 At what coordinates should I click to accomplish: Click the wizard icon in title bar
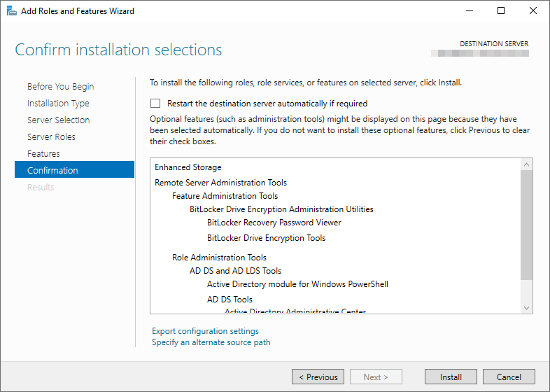click(10, 10)
